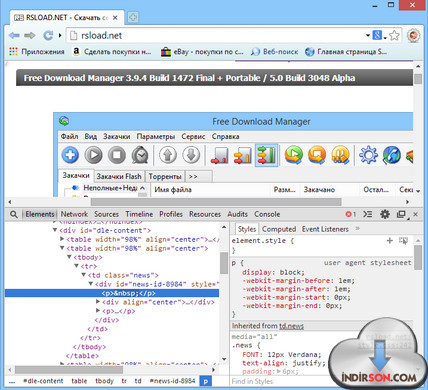Screen dimensions: 428x390
Task: Open the Веб-поиск bookmark
Action: (x=275, y=52)
